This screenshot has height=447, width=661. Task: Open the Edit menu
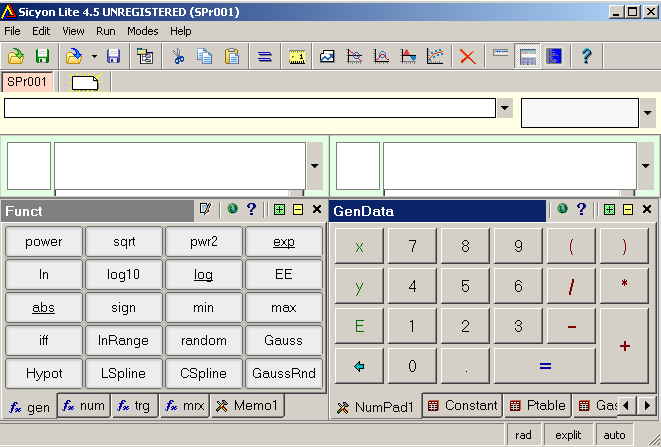coord(41,31)
